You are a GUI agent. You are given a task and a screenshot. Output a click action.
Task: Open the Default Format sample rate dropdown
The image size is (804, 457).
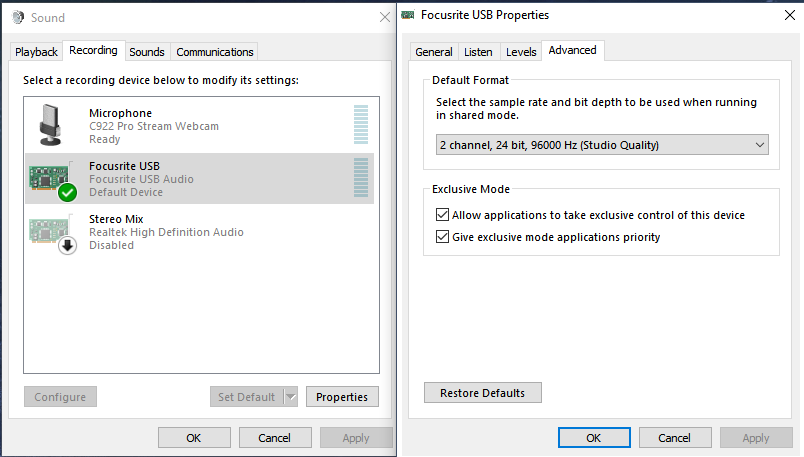click(x=602, y=145)
